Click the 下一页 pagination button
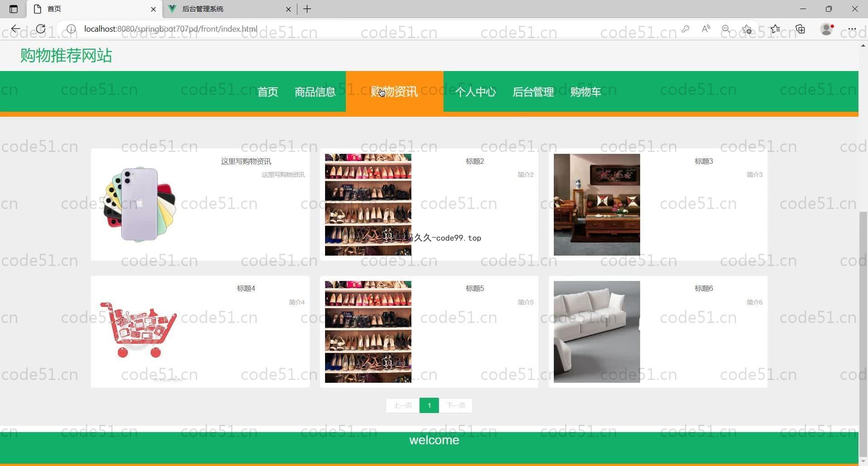Image resolution: width=868 pixels, height=466 pixels. 456,405
